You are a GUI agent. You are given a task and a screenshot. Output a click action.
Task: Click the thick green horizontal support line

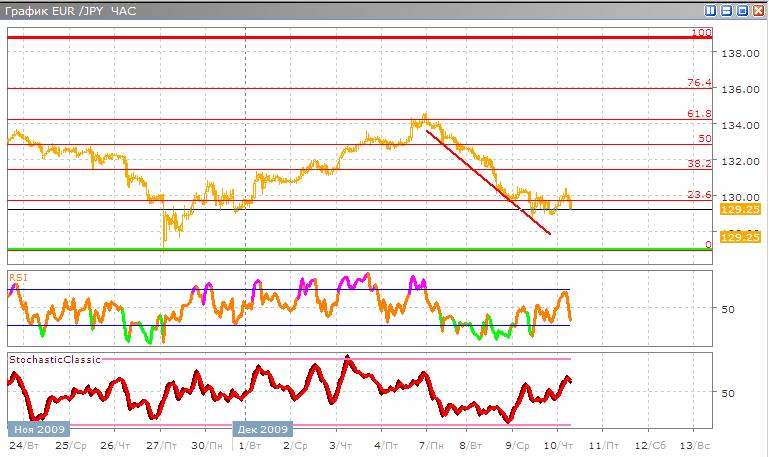pos(350,249)
